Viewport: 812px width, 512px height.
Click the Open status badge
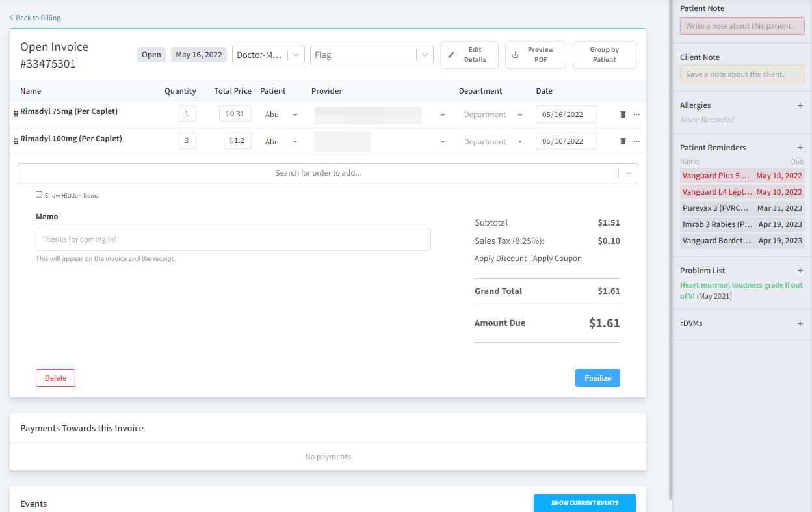[x=151, y=55]
